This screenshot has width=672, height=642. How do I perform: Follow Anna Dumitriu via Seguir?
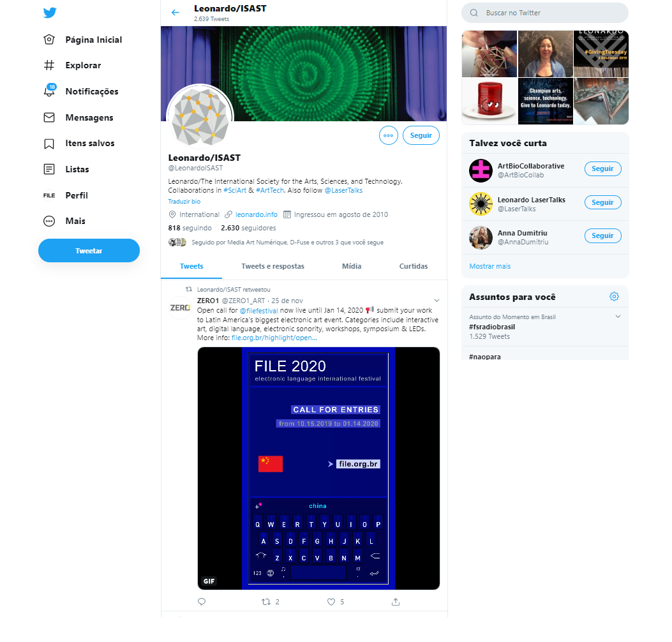602,235
